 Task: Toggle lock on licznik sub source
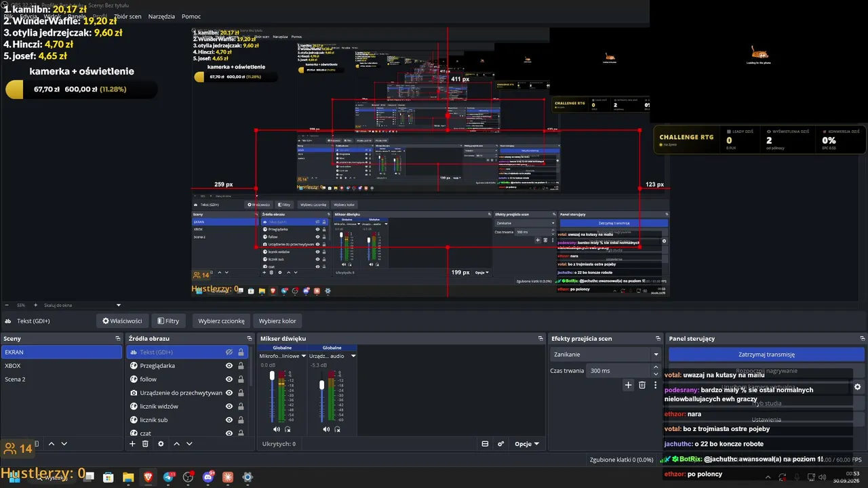point(241,420)
